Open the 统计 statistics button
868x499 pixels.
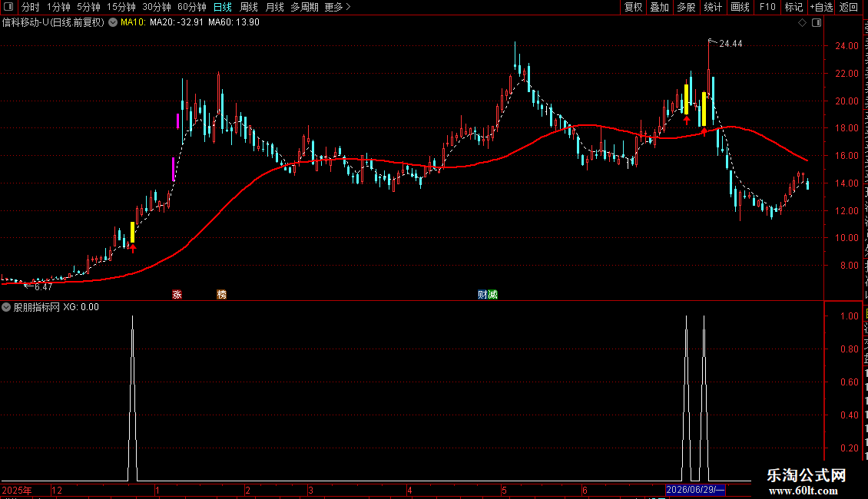click(712, 7)
